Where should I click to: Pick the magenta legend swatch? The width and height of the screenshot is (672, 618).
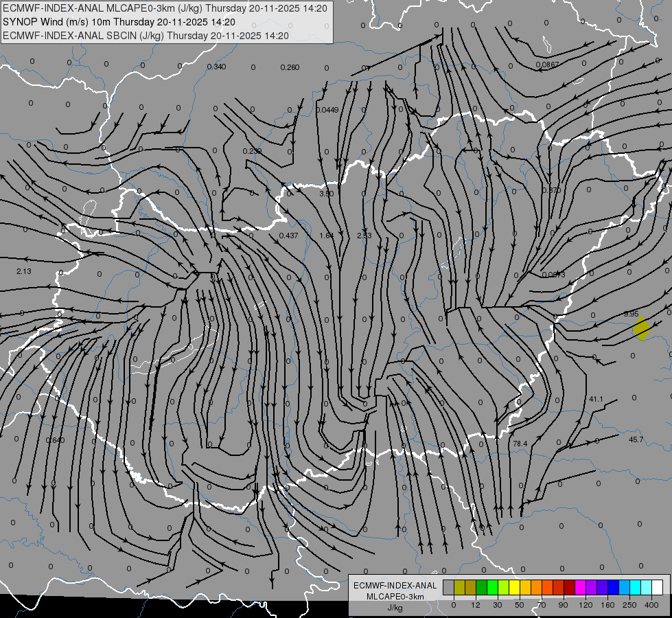[x=580, y=587]
